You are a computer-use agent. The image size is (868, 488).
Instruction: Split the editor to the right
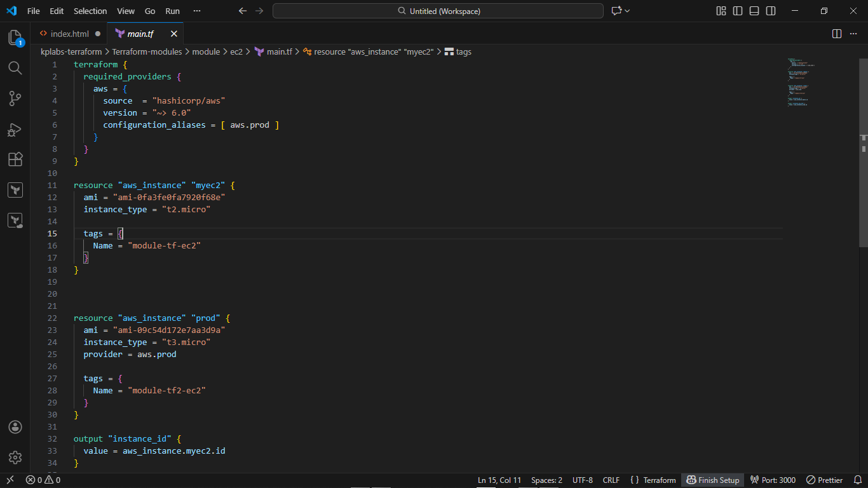[x=837, y=34]
